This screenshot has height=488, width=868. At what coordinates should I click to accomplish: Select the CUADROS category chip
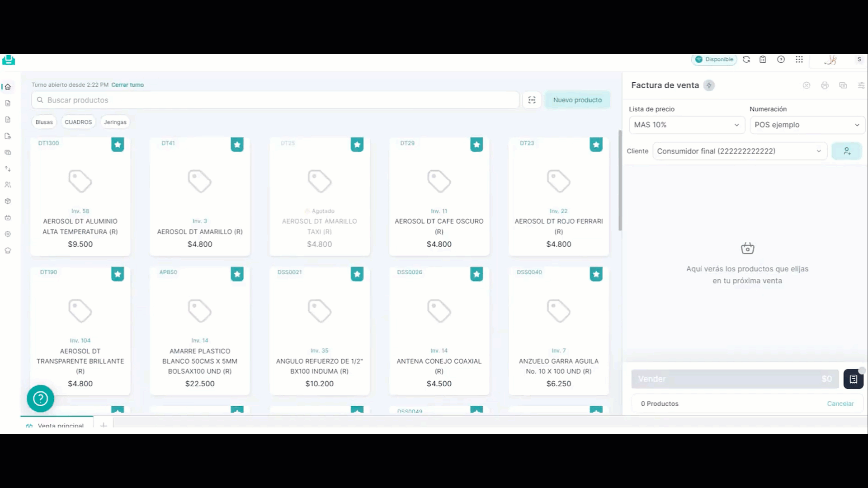[x=78, y=122]
